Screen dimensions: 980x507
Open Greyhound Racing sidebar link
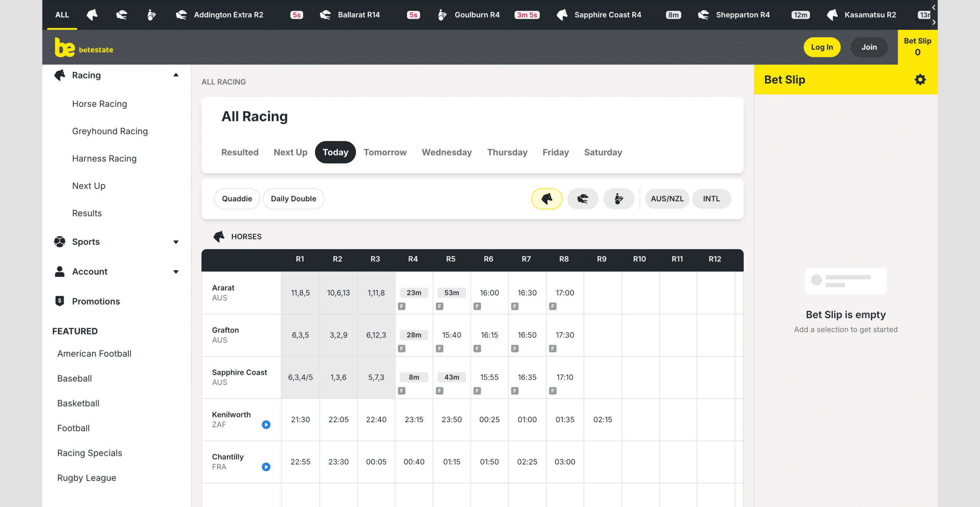[110, 131]
